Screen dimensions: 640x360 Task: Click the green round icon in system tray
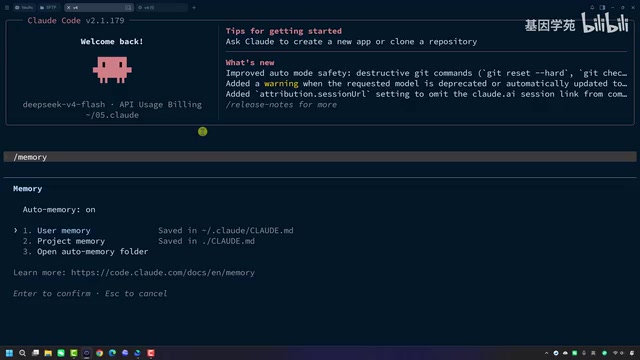[x=604, y=353]
